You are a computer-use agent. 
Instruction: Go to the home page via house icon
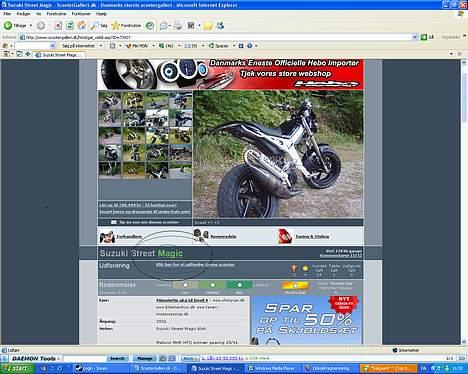click(82, 25)
